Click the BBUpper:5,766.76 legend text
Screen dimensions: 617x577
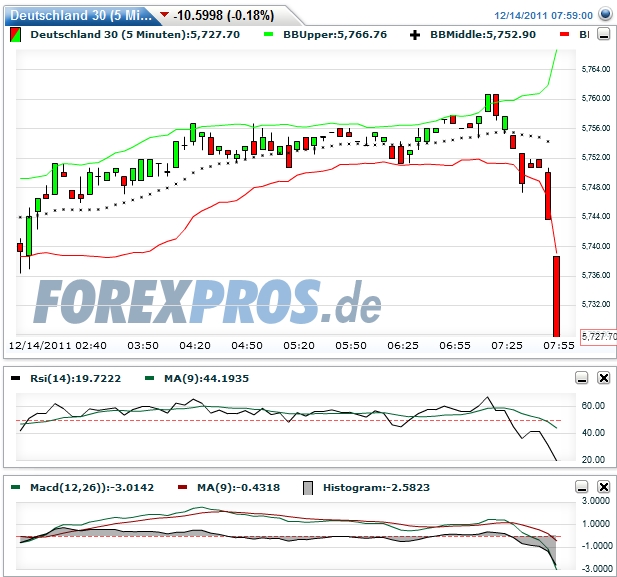[335, 35]
